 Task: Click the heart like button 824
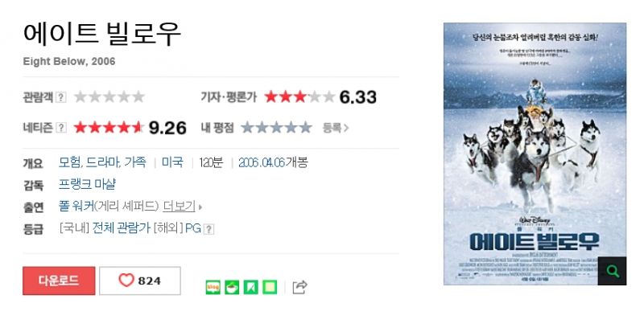coord(140,281)
